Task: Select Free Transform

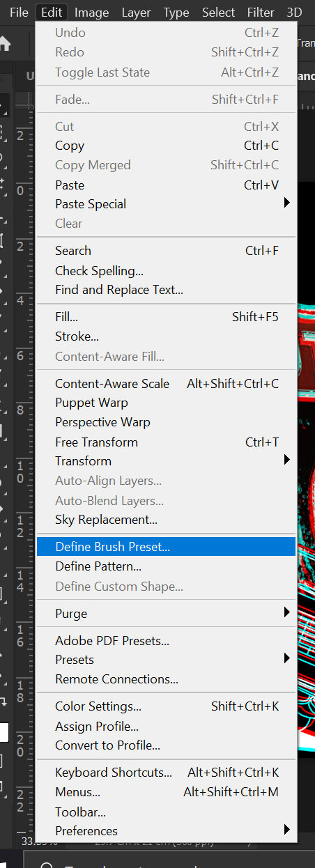Action: click(166, 442)
